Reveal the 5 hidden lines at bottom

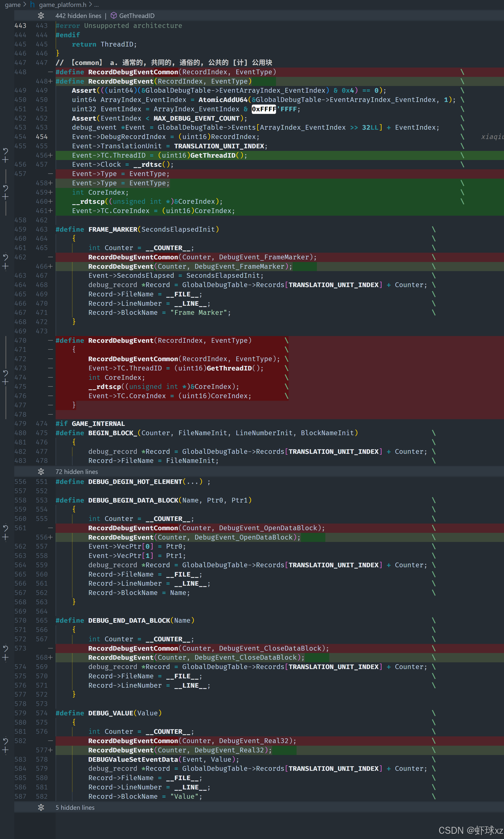coord(75,807)
